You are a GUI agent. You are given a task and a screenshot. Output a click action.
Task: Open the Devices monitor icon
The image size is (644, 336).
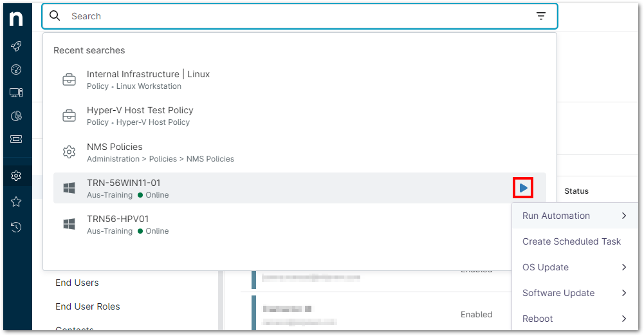point(16,93)
